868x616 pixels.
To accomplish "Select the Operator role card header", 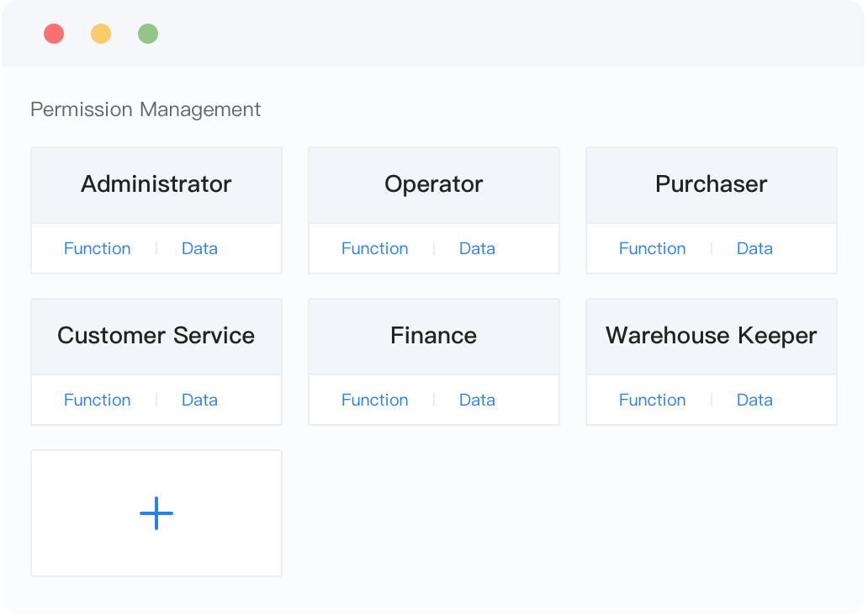I will point(434,184).
